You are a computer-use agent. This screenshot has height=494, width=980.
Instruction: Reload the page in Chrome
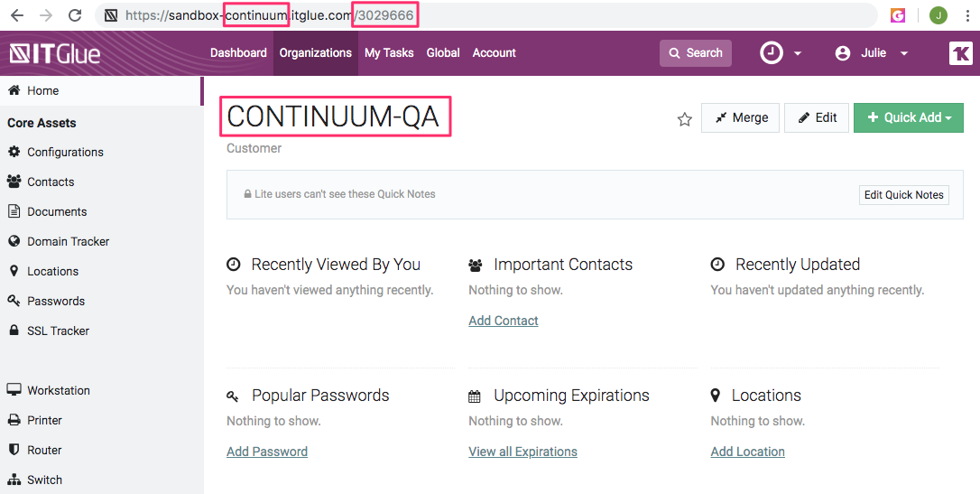pos(75,15)
